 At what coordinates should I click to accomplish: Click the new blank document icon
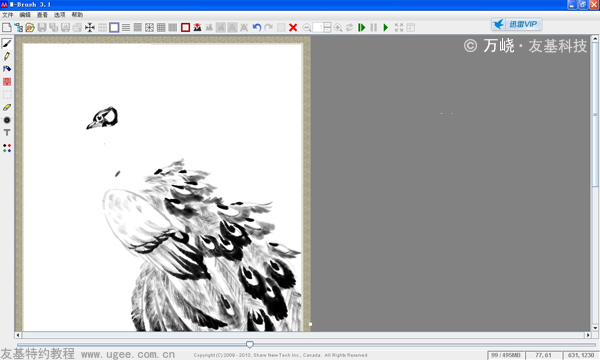pyautogui.click(x=7, y=28)
